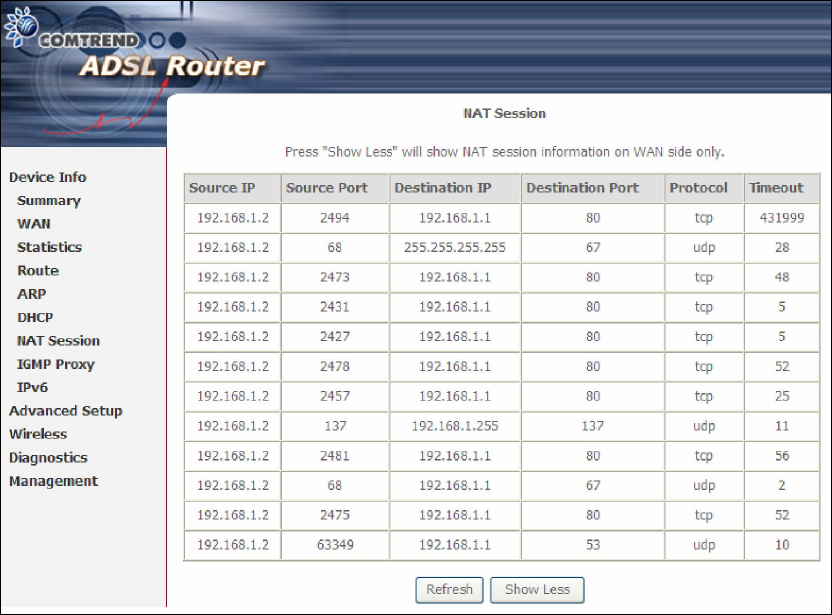Click source port 2473 cell
832x615 pixels.
pos(335,277)
